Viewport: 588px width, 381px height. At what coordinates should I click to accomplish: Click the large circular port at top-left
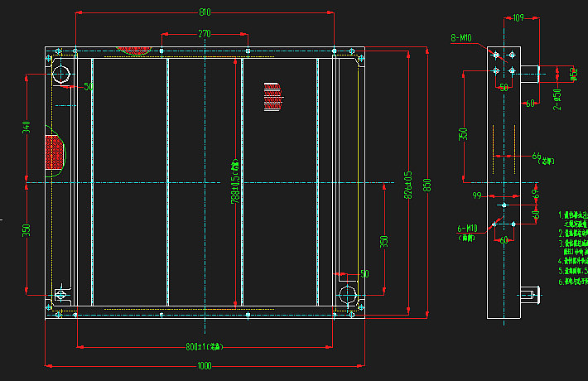pyautogui.click(x=62, y=75)
